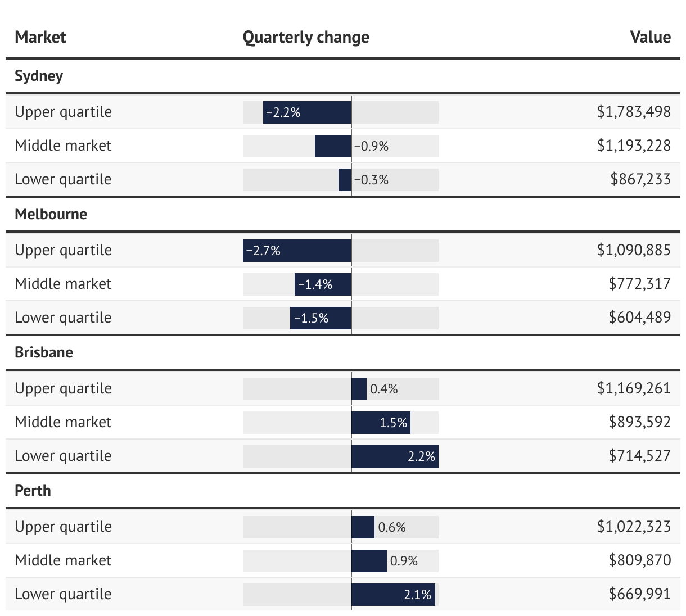The height and width of the screenshot is (616, 686).
Task: Click the $669,991 value cell
Action: [639, 594]
